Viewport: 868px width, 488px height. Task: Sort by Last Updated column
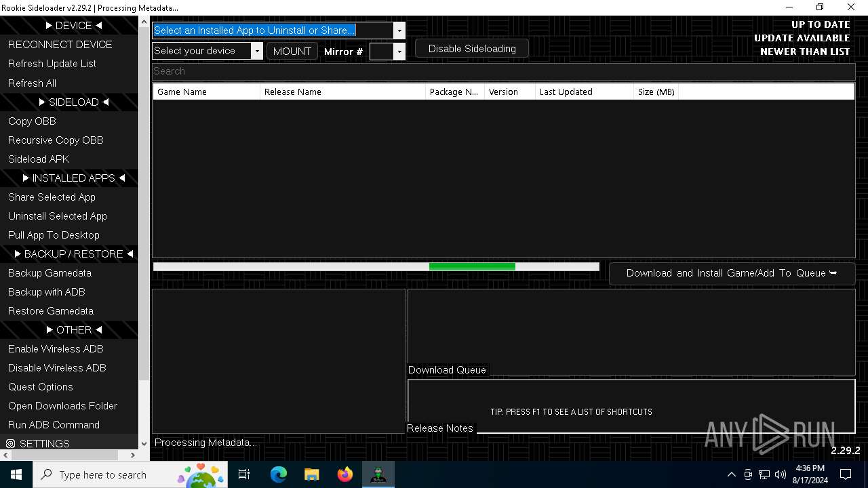(x=584, y=91)
